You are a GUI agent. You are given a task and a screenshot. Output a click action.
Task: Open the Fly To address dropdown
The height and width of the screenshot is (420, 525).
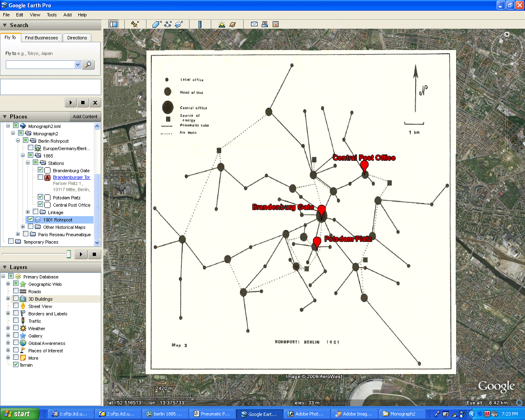pyautogui.click(x=78, y=65)
